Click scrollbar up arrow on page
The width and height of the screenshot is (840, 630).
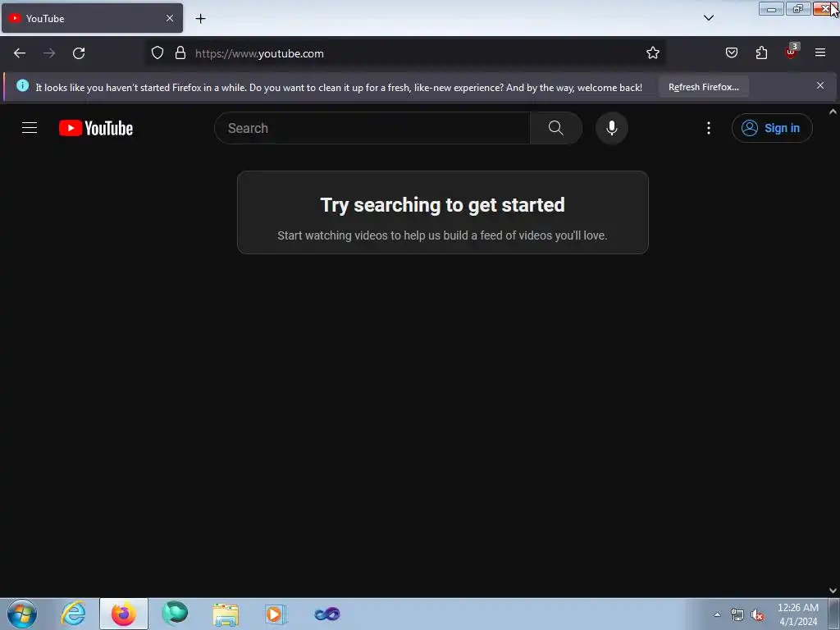pos(833,112)
